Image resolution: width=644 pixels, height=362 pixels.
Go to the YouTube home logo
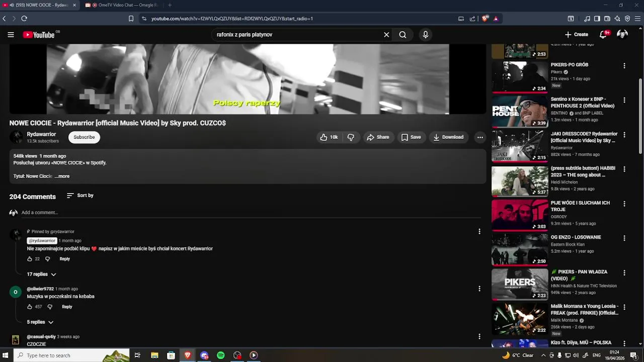39,35
